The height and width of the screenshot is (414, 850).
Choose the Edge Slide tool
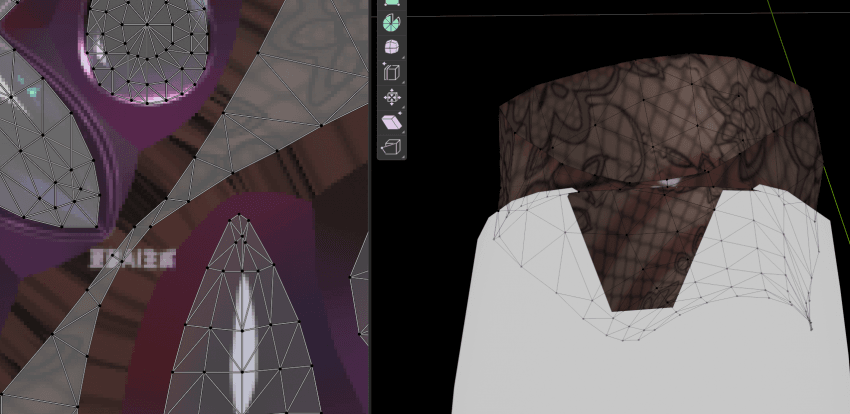click(391, 72)
